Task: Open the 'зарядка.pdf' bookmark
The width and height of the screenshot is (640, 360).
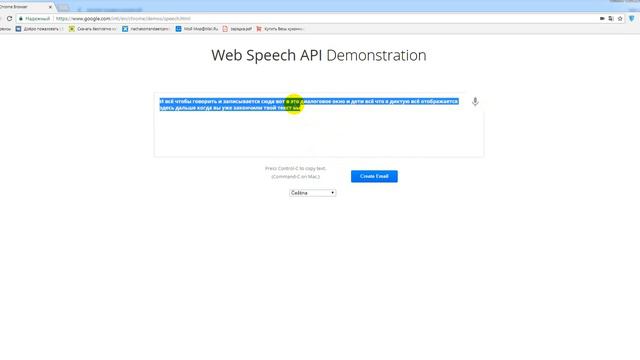Action: coord(237,29)
